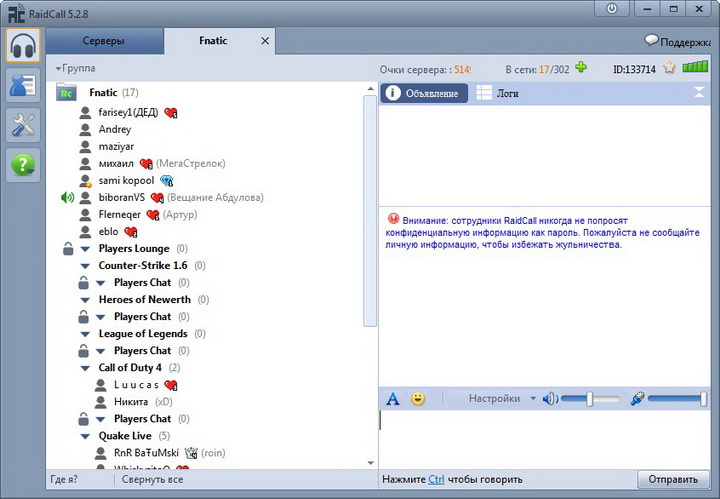Screen dimensions: 720x499
Task: Click the RaidCall power button in title bar
Action: click(612, 9)
